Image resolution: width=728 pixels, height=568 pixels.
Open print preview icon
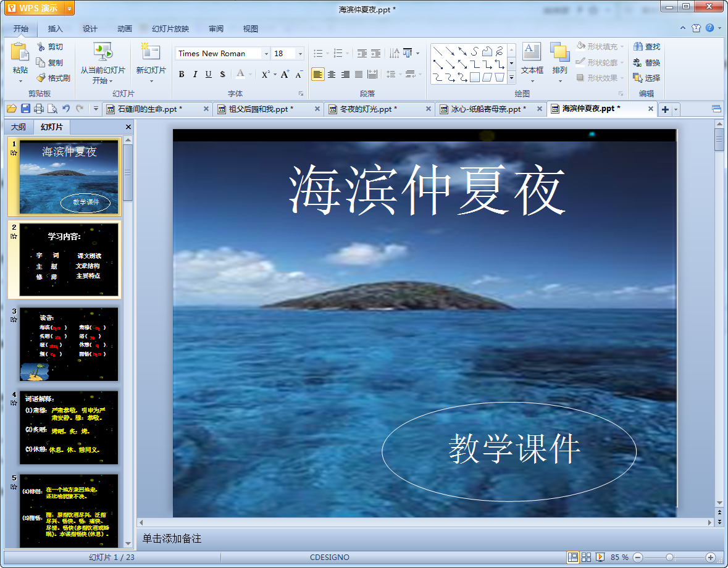pyautogui.click(x=52, y=109)
